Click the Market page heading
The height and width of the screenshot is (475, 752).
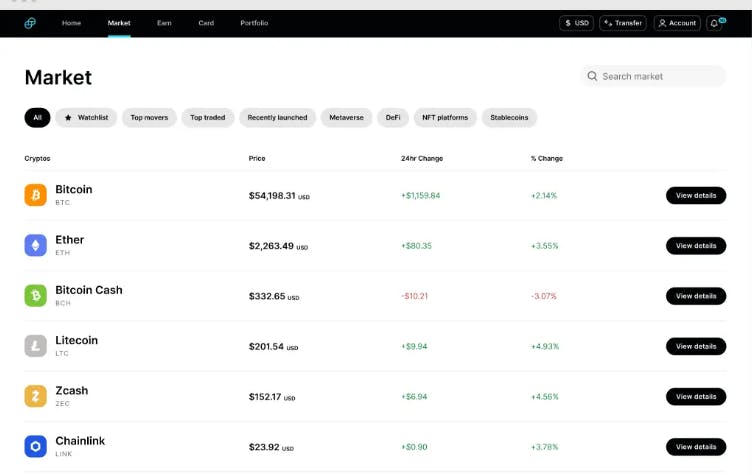(x=58, y=77)
